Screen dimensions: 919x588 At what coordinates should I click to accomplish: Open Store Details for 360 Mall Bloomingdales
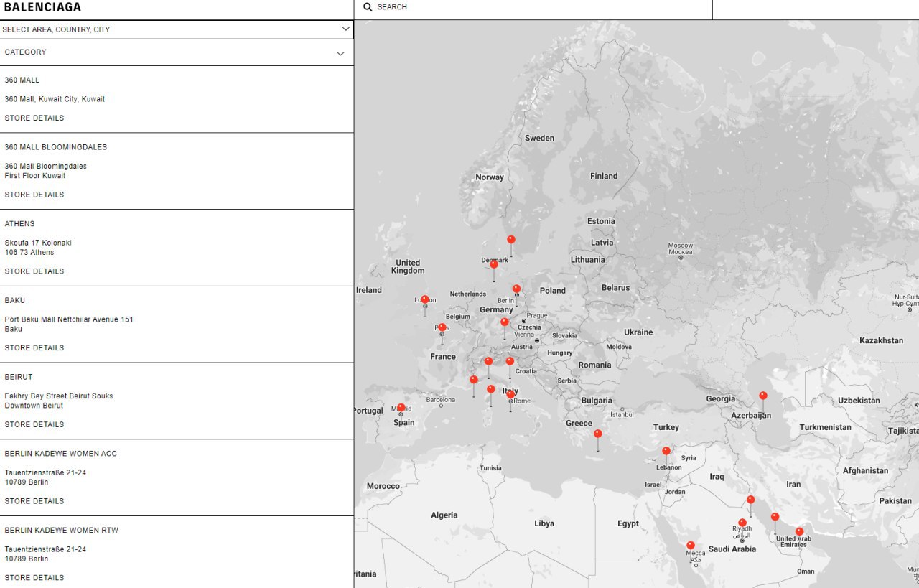pos(34,195)
